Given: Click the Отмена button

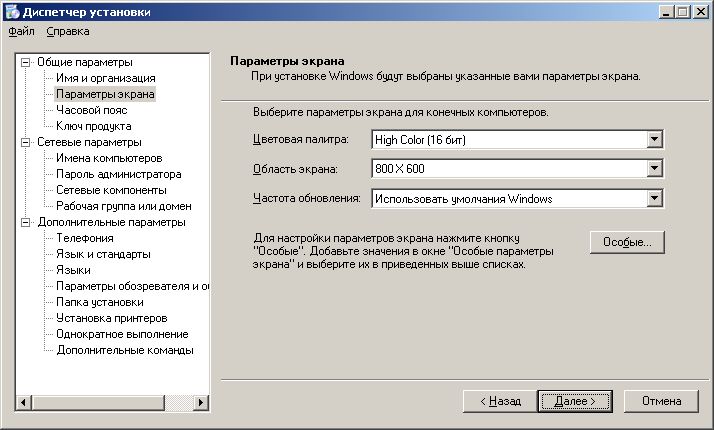Looking at the screenshot, I should 661,401.
